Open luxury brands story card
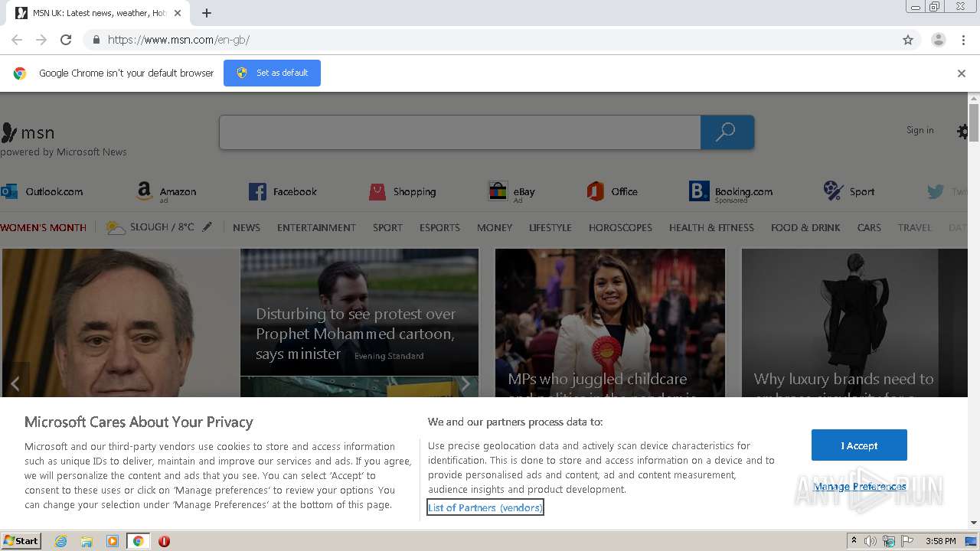This screenshot has width=980, height=551. [854, 323]
